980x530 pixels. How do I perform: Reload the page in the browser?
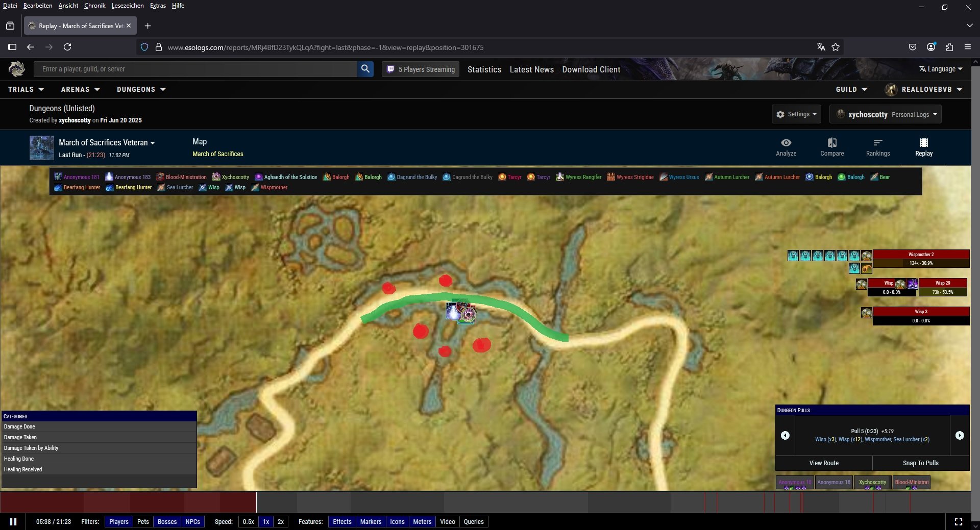pos(67,47)
